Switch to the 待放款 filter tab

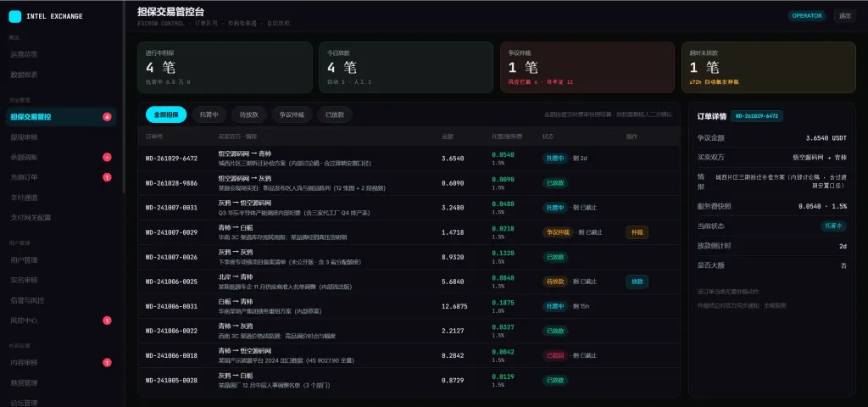[249, 114]
